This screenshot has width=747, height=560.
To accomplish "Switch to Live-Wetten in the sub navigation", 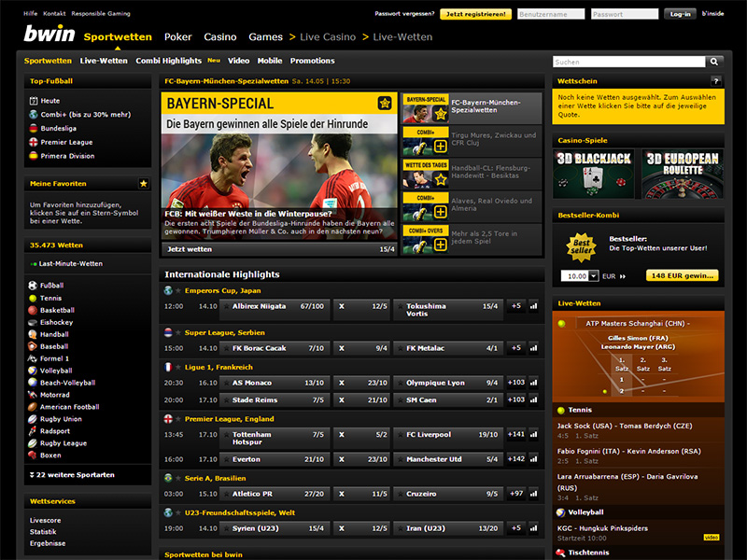I will point(104,61).
